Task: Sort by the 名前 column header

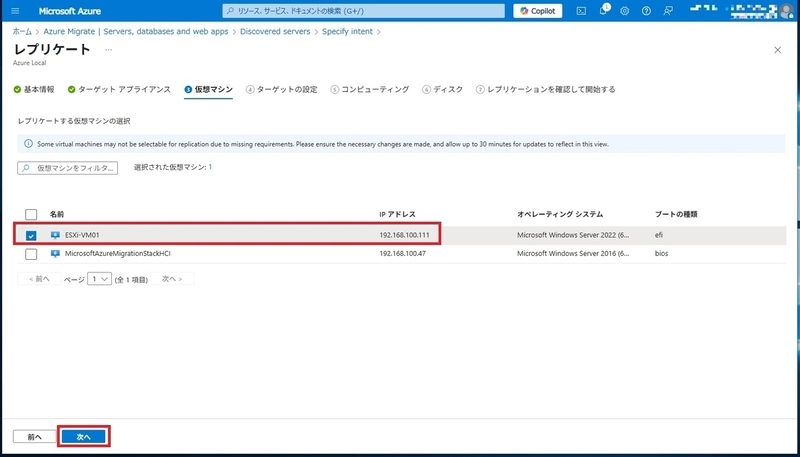Action: tap(57, 214)
